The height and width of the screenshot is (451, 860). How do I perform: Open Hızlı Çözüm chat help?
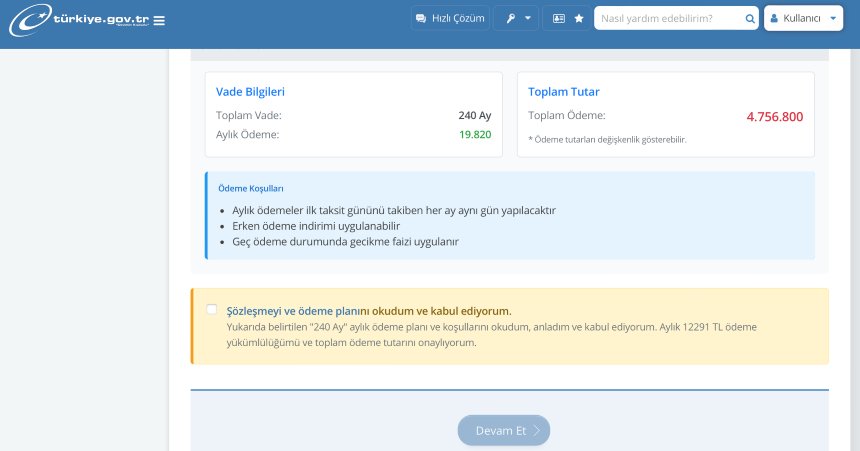(449, 18)
